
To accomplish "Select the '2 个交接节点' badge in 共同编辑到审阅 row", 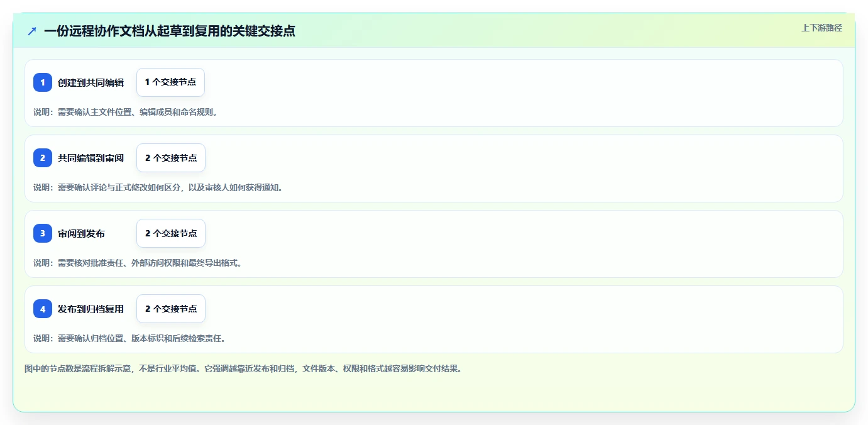I will [x=171, y=158].
